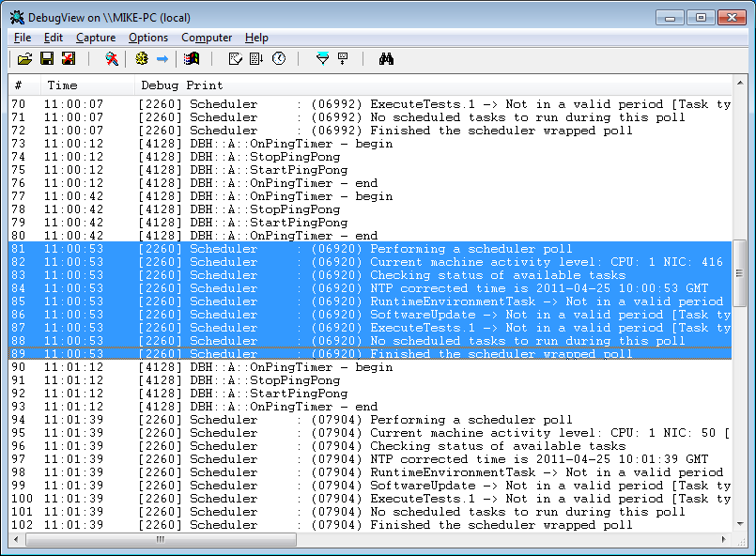Expand the Help menu

point(256,38)
